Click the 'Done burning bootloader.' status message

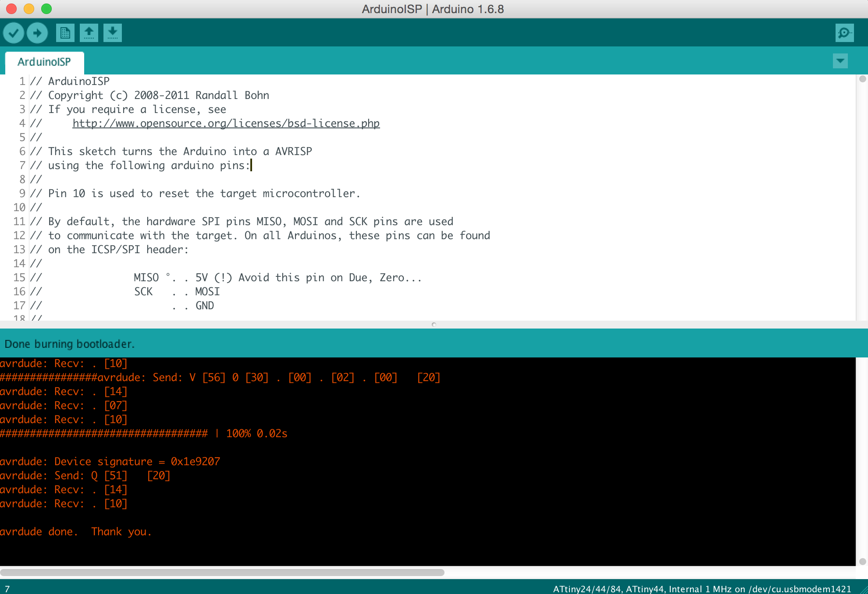69,344
